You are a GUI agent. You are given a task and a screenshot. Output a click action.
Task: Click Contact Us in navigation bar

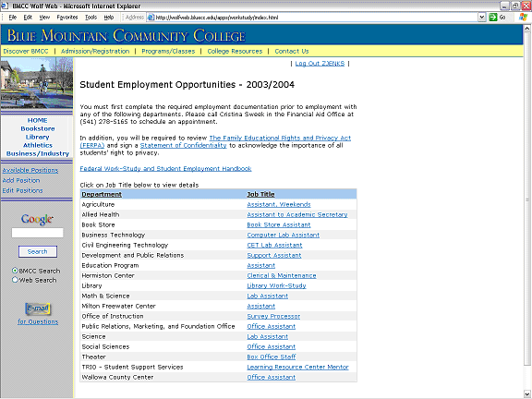pos(292,51)
